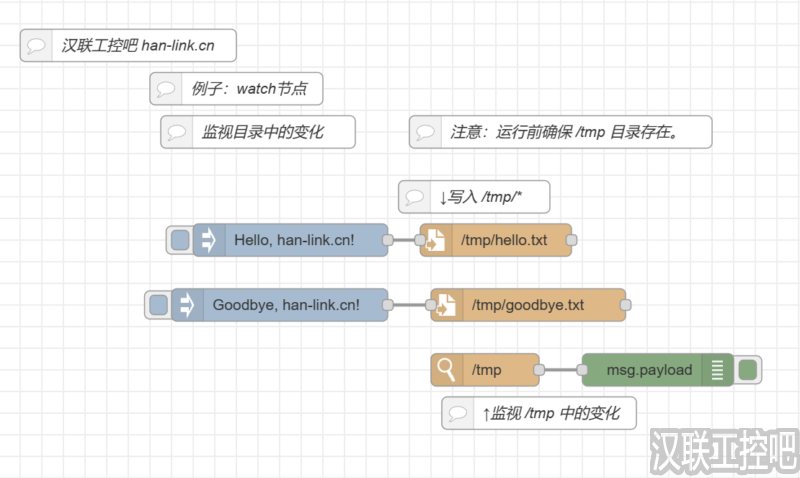800x478 pixels.
Task: Click input port of /tmp/goodbye.txt node
Action: coord(431,305)
